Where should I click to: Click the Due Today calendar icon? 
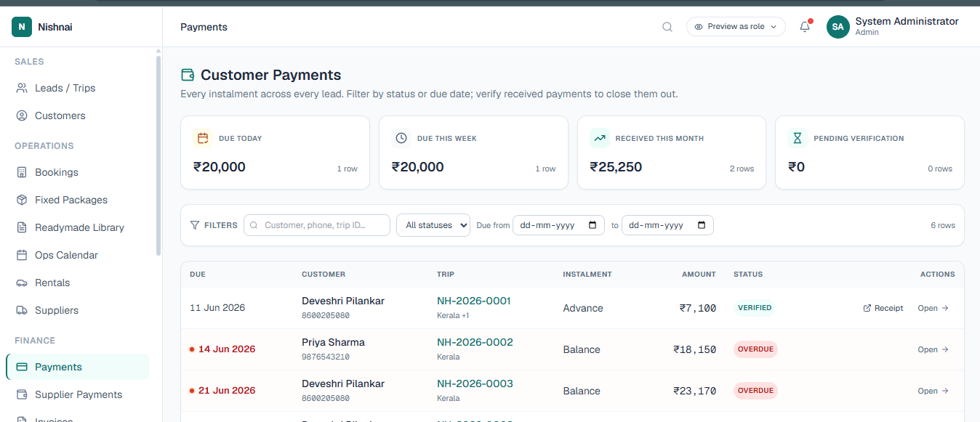click(x=203, y=138)
